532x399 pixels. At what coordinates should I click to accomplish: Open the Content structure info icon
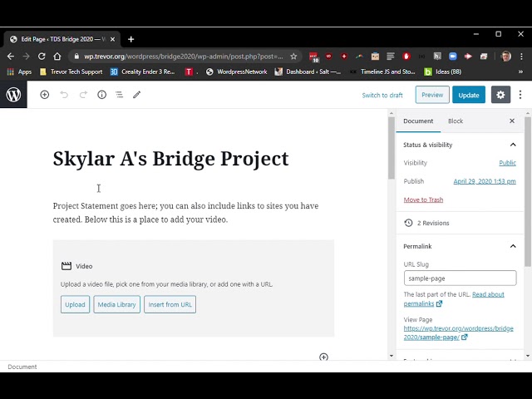pos(101,95)
